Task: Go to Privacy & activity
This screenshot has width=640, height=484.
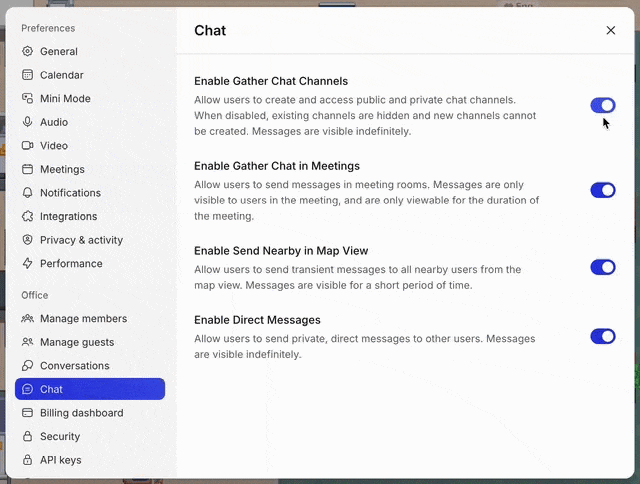Action: 90,240
